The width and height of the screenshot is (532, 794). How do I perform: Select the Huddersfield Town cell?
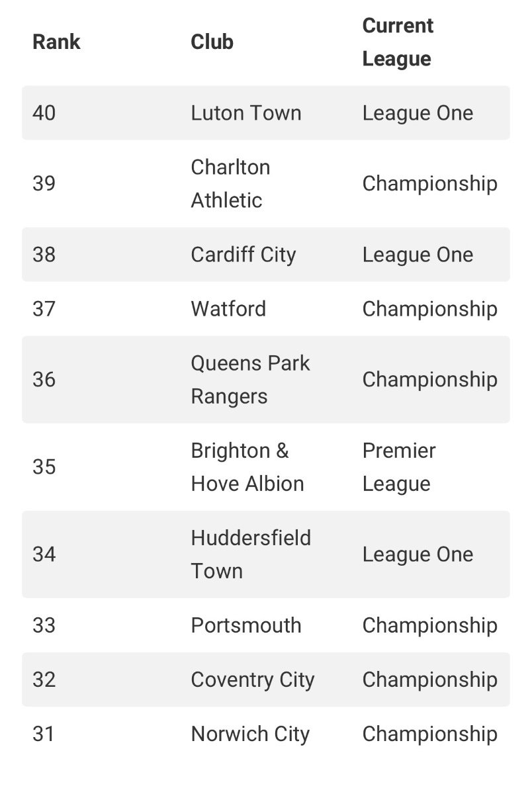251,554
